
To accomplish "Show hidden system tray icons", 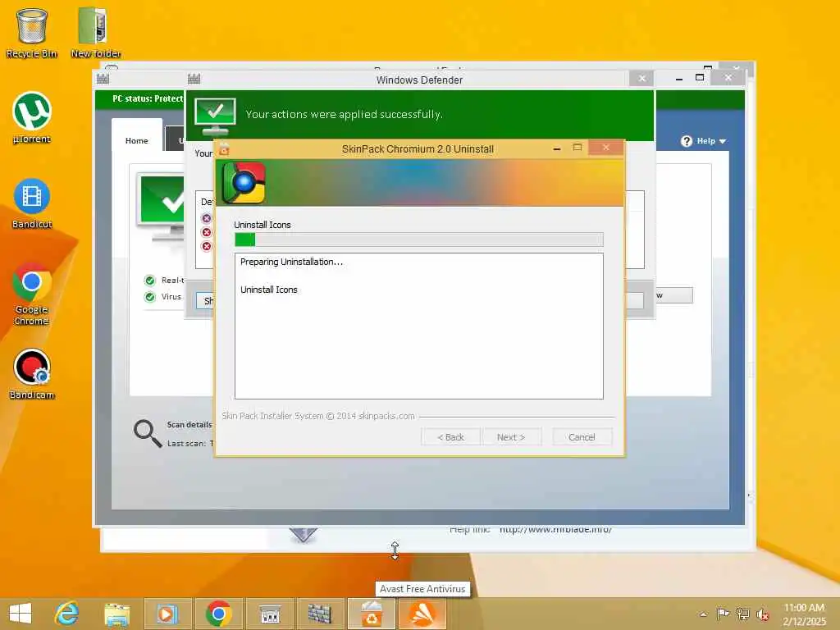I will coord(703,614).
